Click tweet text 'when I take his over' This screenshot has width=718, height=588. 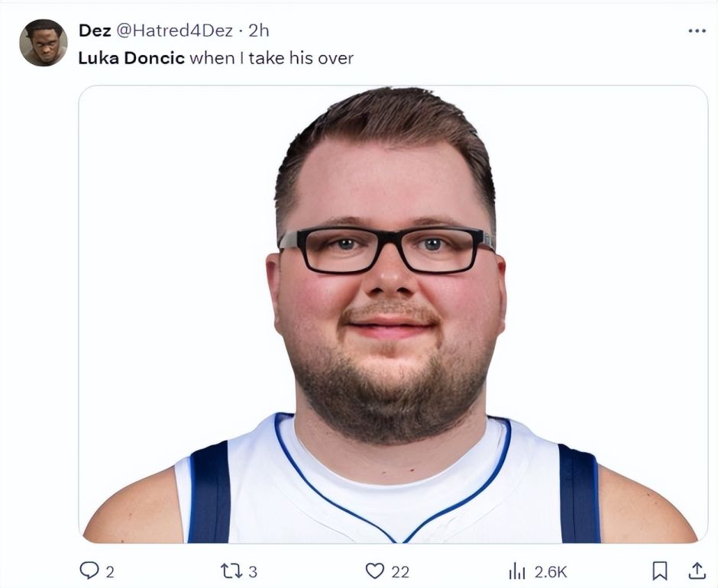point(271,58)
